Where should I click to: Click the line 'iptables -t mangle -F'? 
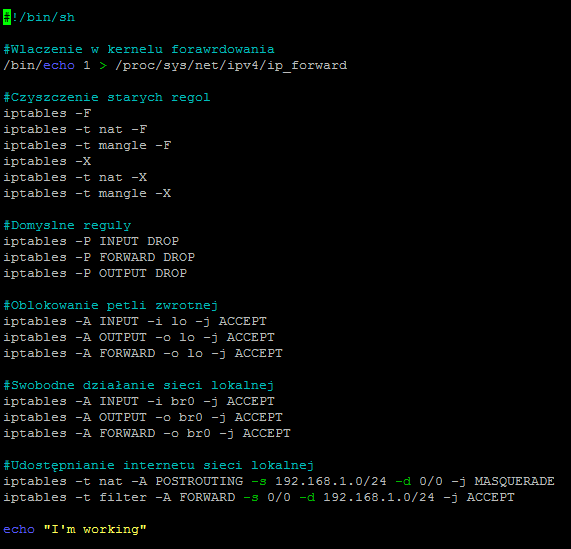coord(87,145)
